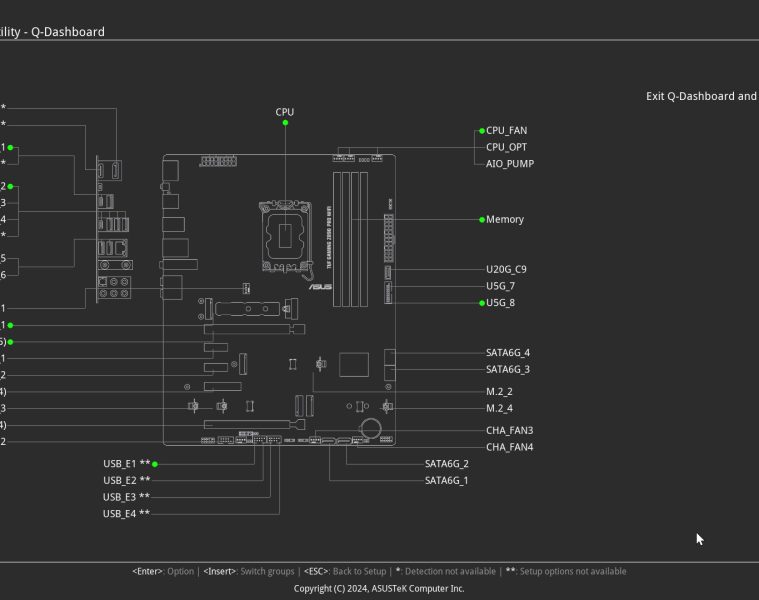Image resolution: width=759 pixels, height=600 pixels.
Task: Click the green status dot beside Memory
Action: point(482,220)
